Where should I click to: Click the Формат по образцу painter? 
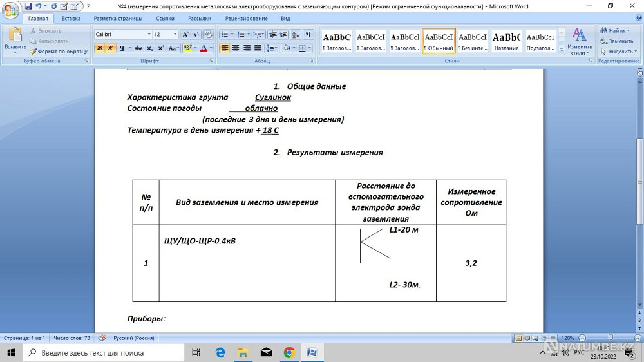(59, 52)
